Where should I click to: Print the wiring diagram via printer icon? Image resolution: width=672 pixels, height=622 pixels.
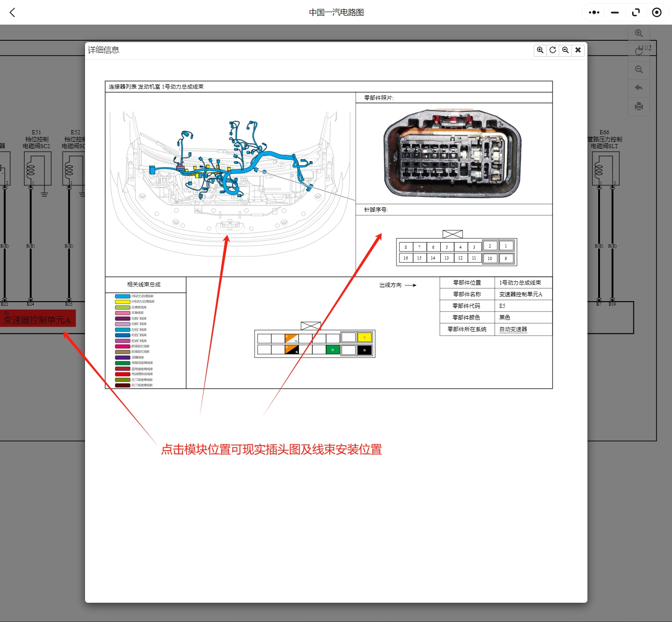(x=639, y=106)
